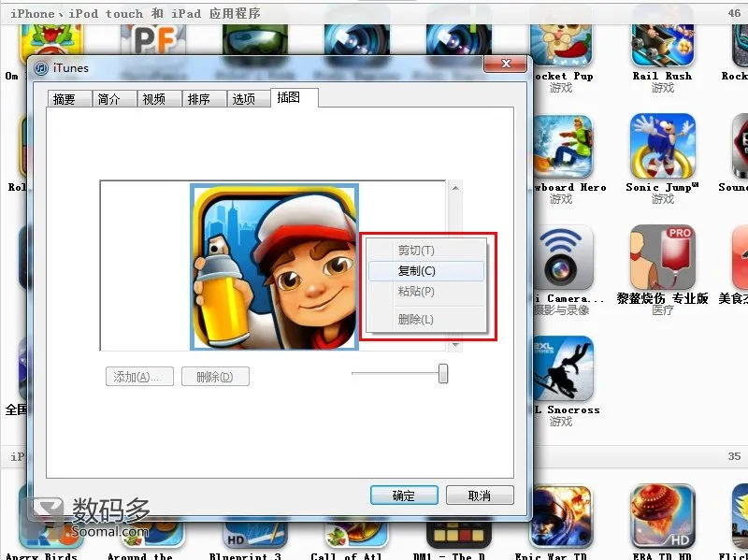Click the artwork list scroll down arrow
Viewport: 748px width, 560px height.
pyautogui.click(x=455, y=345)
